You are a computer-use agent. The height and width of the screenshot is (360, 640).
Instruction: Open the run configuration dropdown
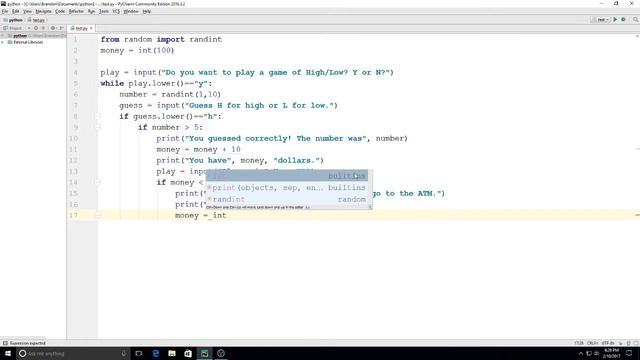(601, 20)
